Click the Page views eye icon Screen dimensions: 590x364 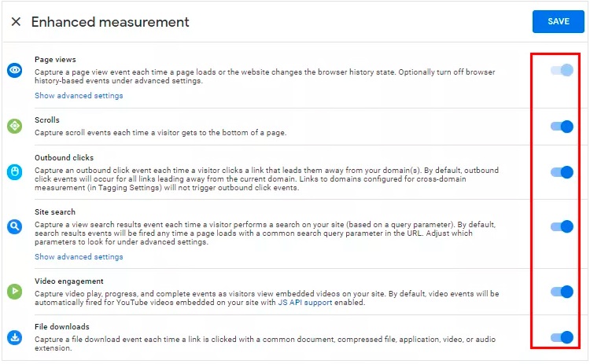(15, 70)
